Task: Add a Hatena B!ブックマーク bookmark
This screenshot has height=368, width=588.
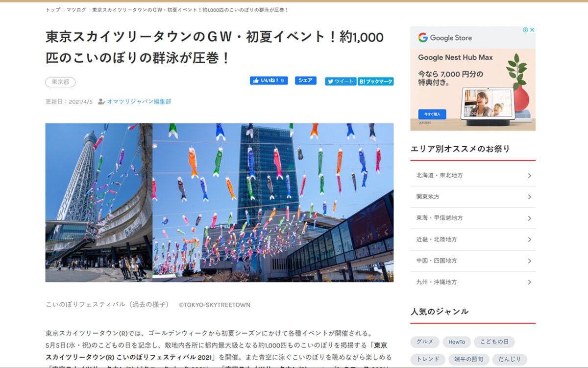Action: click(x=376, y=81)
